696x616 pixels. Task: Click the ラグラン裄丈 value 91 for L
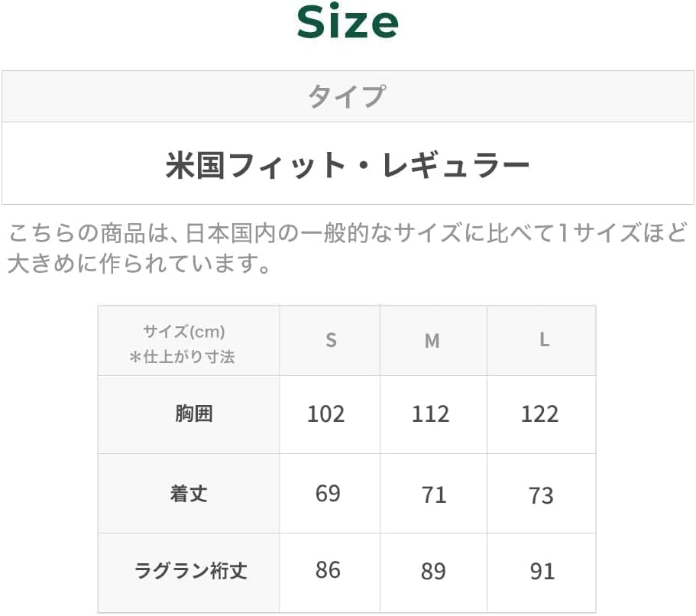pos(542,572)
